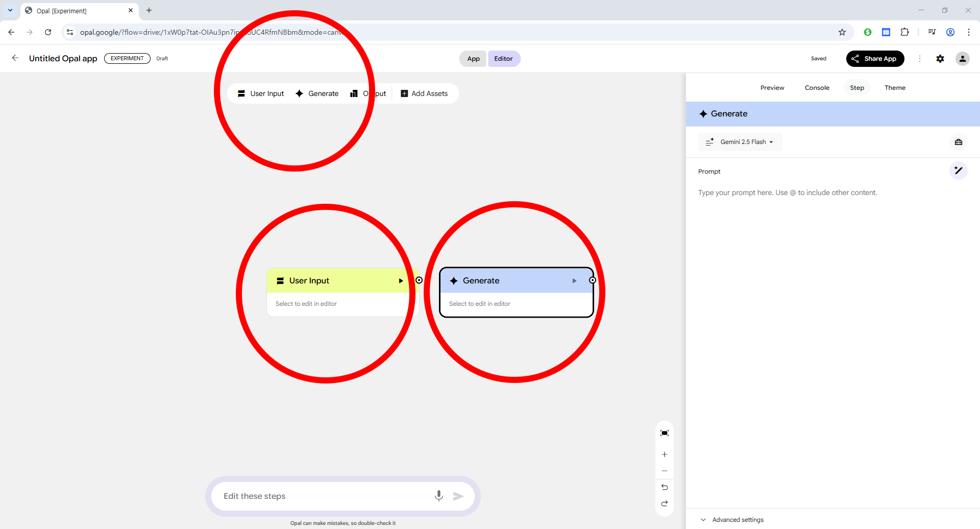Zoom out on the canvas
The width and height of the screenshot is (980, 529).
665,471
